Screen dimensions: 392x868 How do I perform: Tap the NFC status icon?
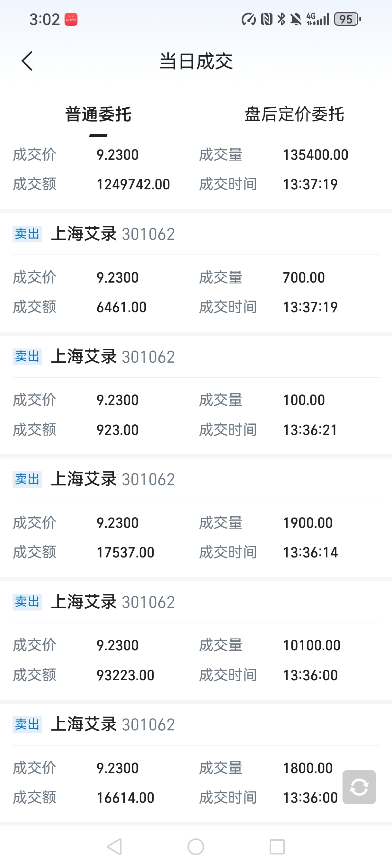point(266,19)
